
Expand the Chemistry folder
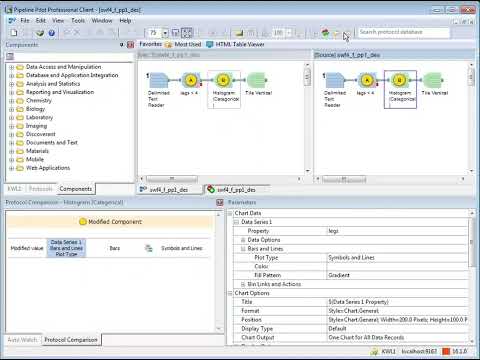pyautogui.click(x=11, y=101)
